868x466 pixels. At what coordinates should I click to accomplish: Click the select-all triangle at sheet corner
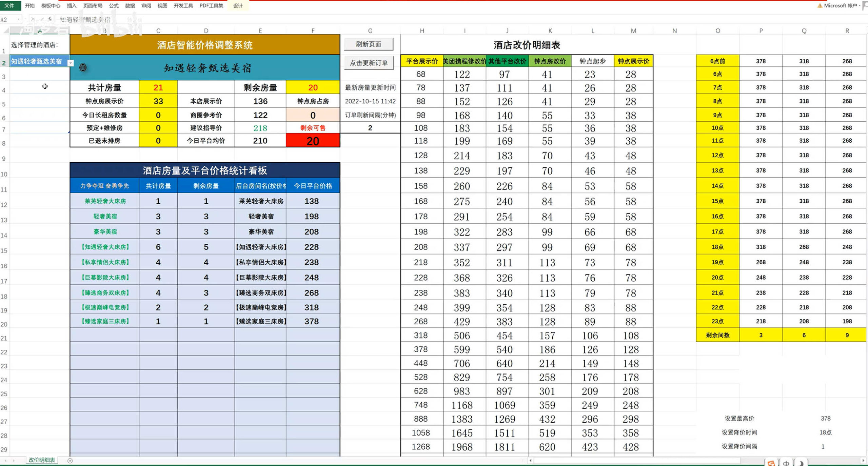click(x=6, y=31)
